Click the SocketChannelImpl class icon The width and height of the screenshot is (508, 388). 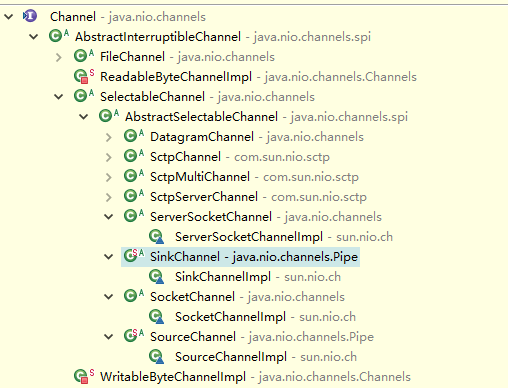156,316
